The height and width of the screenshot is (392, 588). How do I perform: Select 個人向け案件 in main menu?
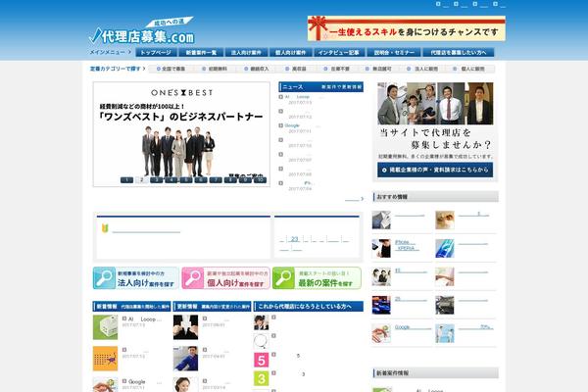click(x=291, y=53)
